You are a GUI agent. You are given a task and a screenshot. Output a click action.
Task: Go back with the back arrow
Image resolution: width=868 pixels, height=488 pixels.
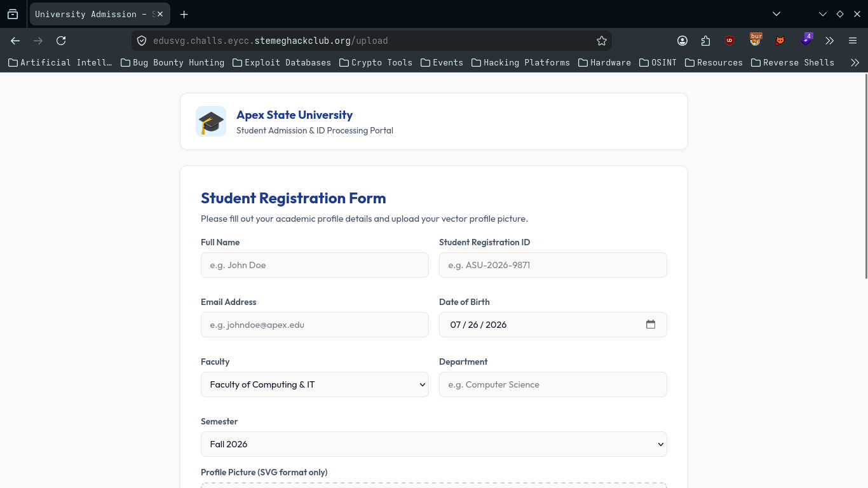(x=15, y=41)
